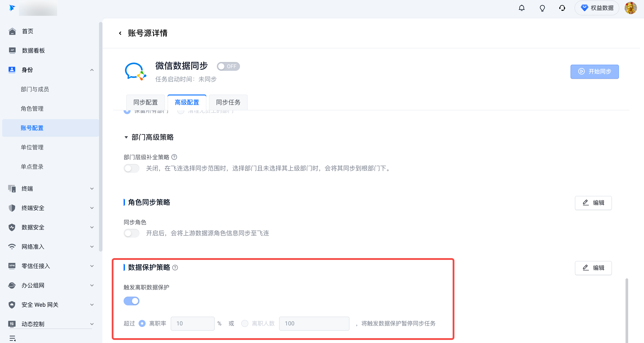Image resolution: width=644 pixels, height=343 pixels.
Task: Click the notification bell icon
Action: (x=521, y=8)
